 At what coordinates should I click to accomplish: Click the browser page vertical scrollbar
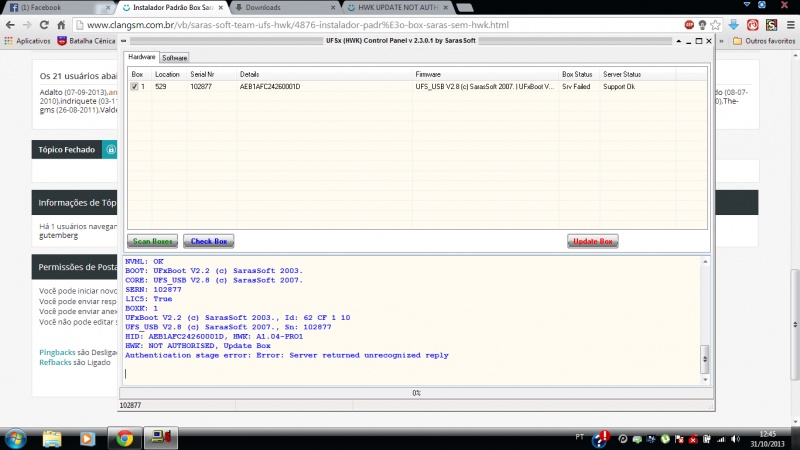pos(795,324)
